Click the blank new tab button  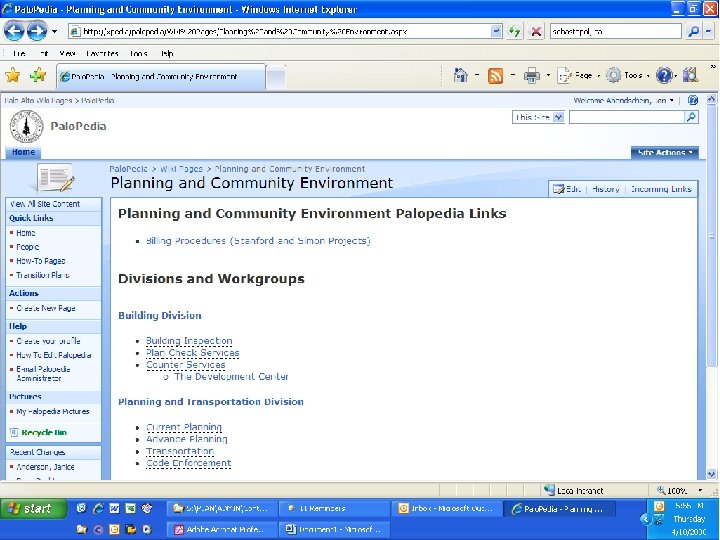point(276,77)
